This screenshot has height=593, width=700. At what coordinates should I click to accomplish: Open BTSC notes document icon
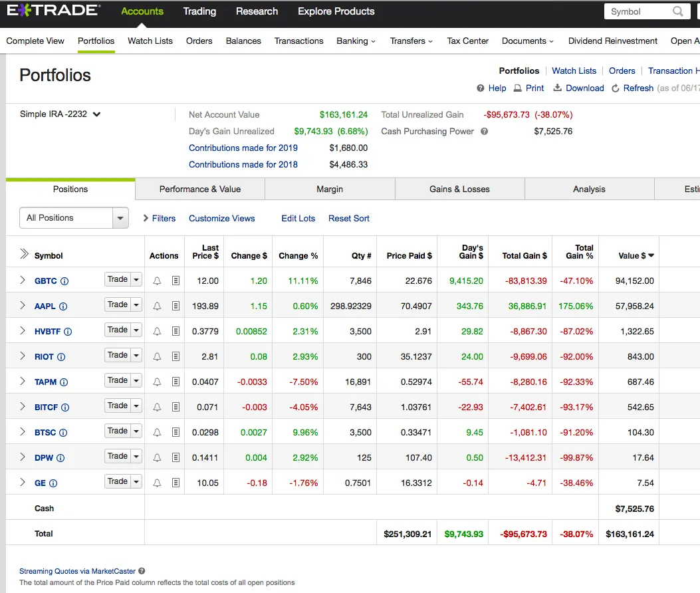[x=176, y=432]
